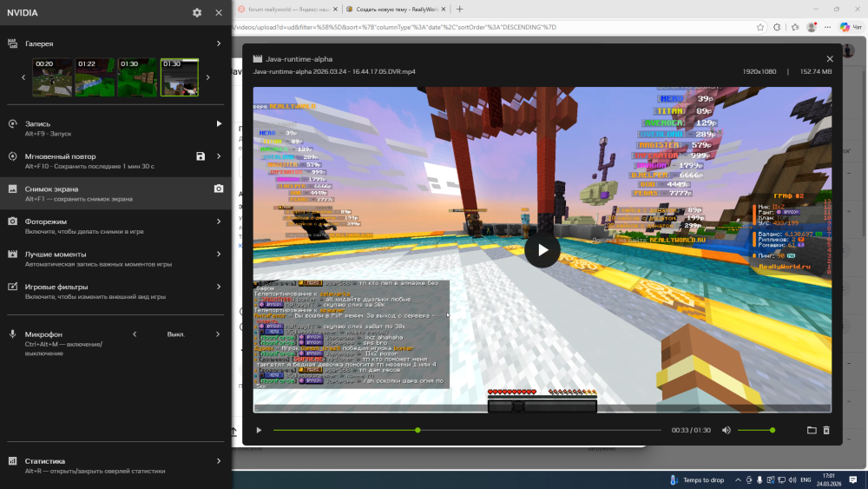Select the 01:22 gallery thumbnail
Viewport: 868px width, 489px height.
pos(95,77)
